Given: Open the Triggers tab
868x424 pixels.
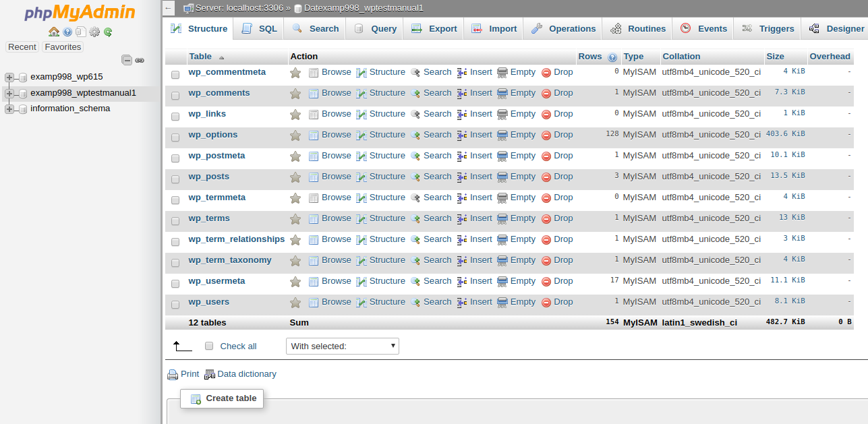Looking at the screenshot, I should click(x=768, y=29).
